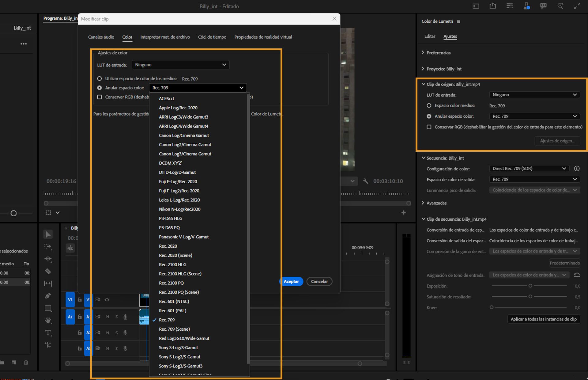Choose the Pen tool
The width and height of the screenshot is (588, 380).
coord(48,296)
